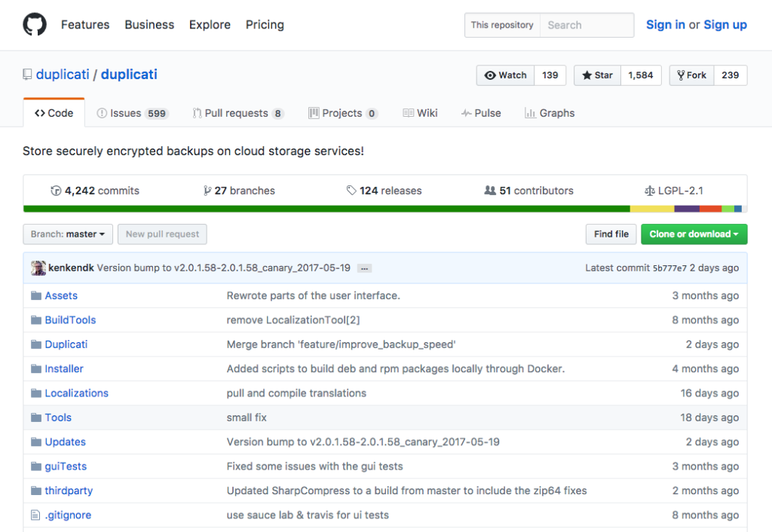Image resolution: width=772 pixels, height=532 pixels.
Task: Click the commits history clock icon
Action: click(x=56, y=191)
